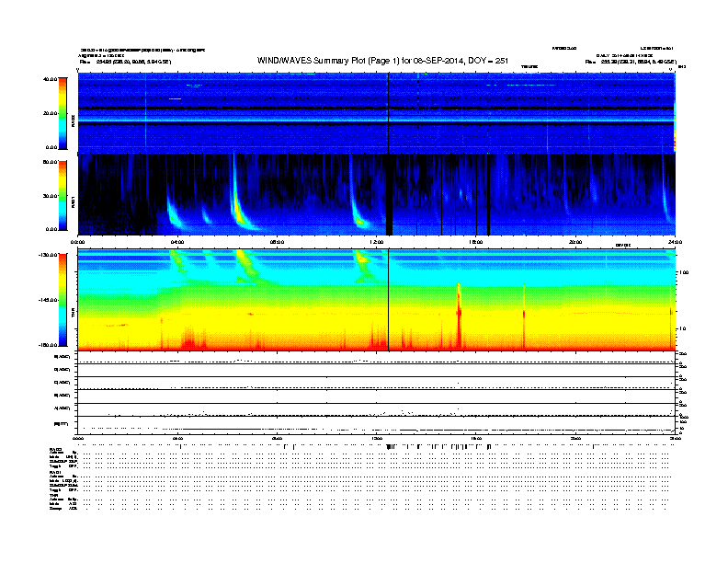The image size is (728, 563).
Task: Click 00:00 tick label under RAD1 panel
Action: 77,242
